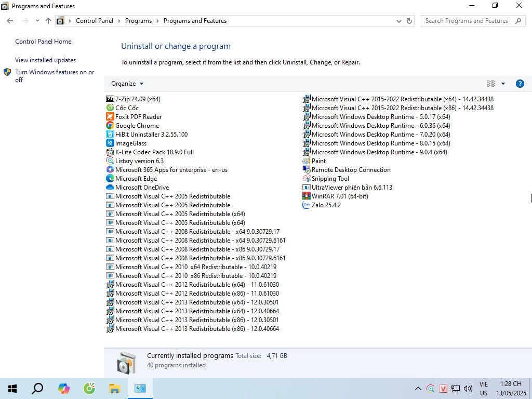Screen dimensions: 532x399
Task: Select Microsoft Windows Desktop Runtime 9.0.4
Action: point(375,152)
